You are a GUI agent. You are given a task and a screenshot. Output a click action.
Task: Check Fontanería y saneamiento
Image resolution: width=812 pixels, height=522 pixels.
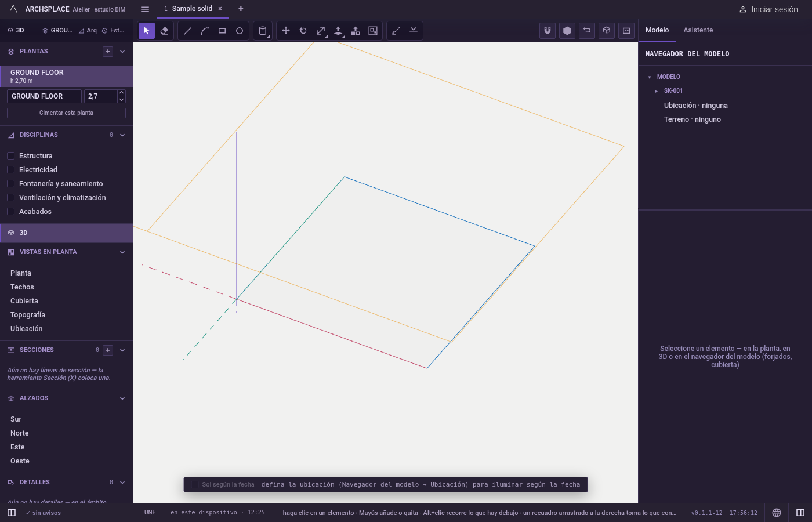pyautogui.click(x=10, y=184)
